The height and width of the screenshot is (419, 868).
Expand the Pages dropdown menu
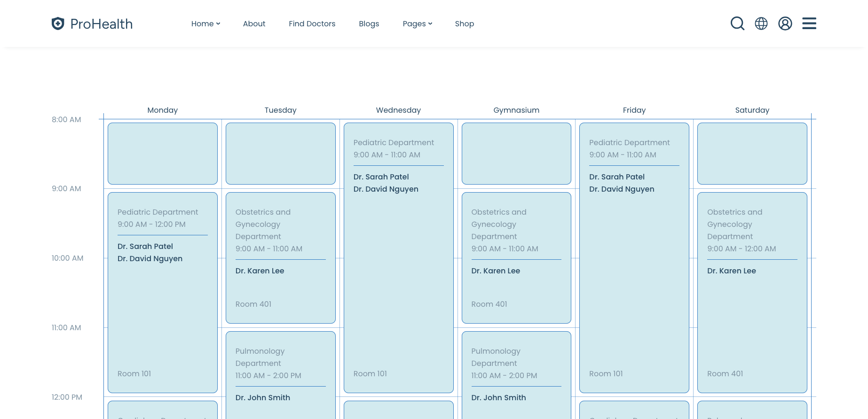tap(417, 23)
